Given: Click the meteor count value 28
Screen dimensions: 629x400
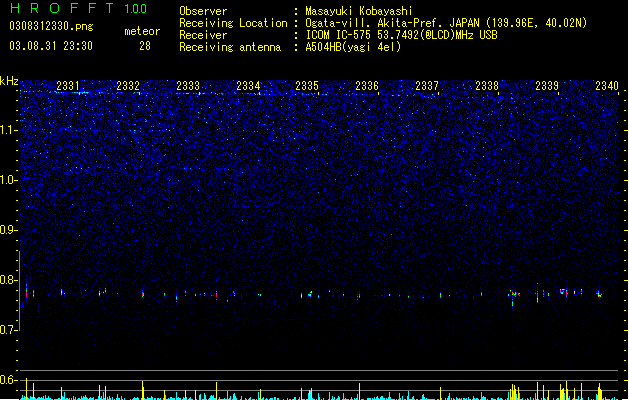Looking at the screenshot, I should (145, 46).
